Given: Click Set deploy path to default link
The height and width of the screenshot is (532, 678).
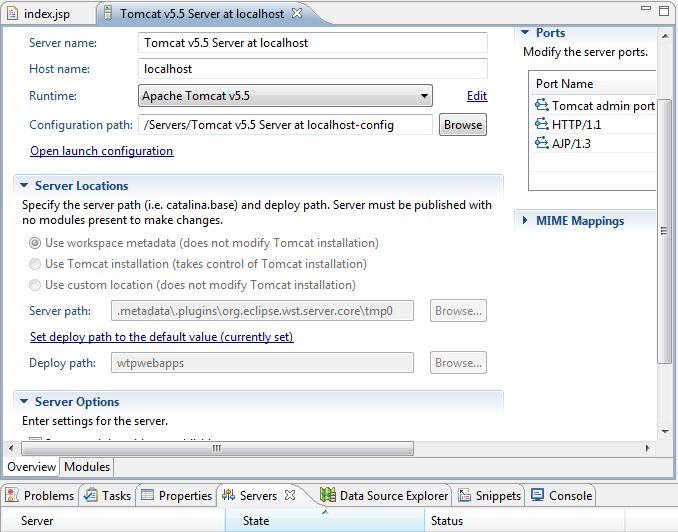Looking at the screenshot, I should pyautogui.click(x=162, y=337).
